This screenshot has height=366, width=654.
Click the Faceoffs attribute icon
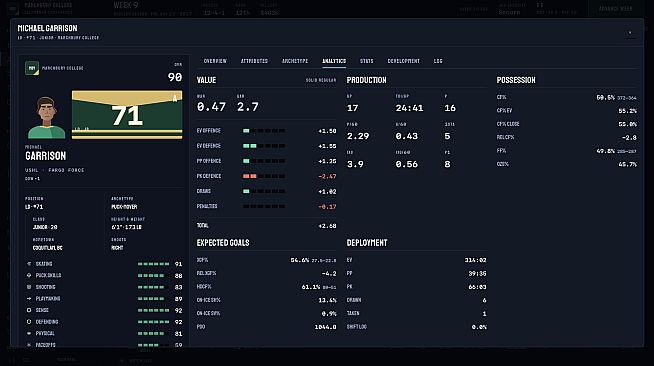(x=29, y=345)
